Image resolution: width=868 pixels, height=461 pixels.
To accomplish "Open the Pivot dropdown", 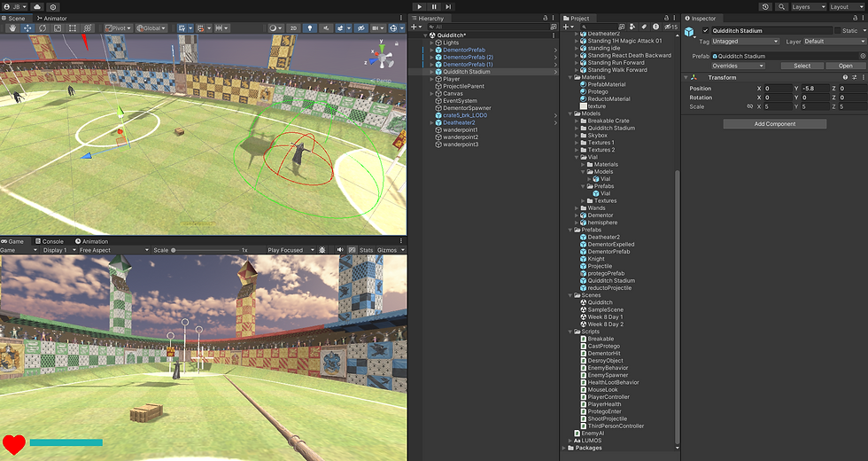I will coord(118,28).
